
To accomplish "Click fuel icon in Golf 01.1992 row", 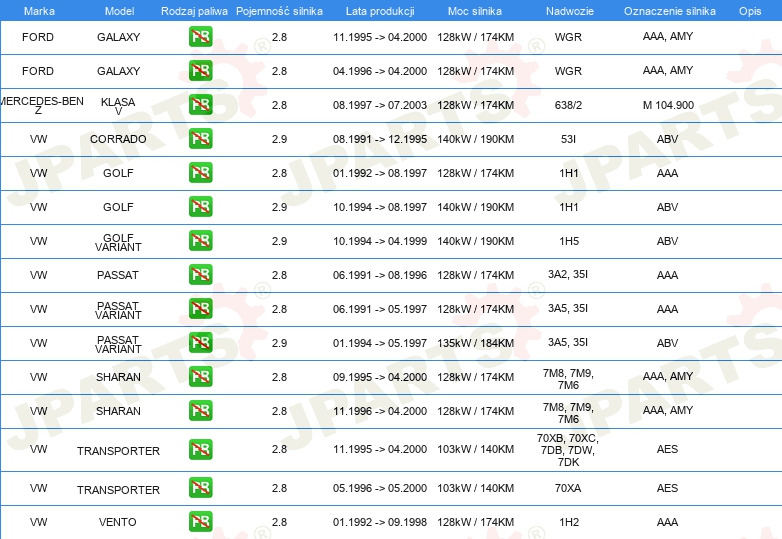I will pos(200,173).
